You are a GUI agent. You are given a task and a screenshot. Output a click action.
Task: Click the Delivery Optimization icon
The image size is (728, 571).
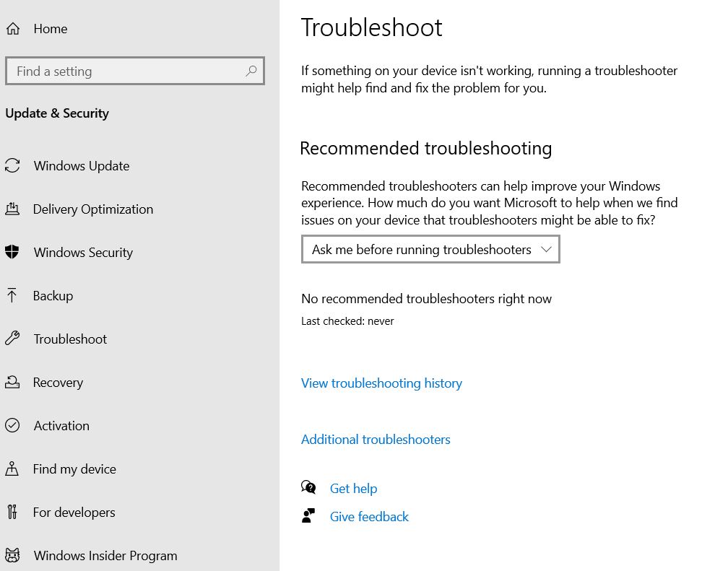tap(12, 209)
